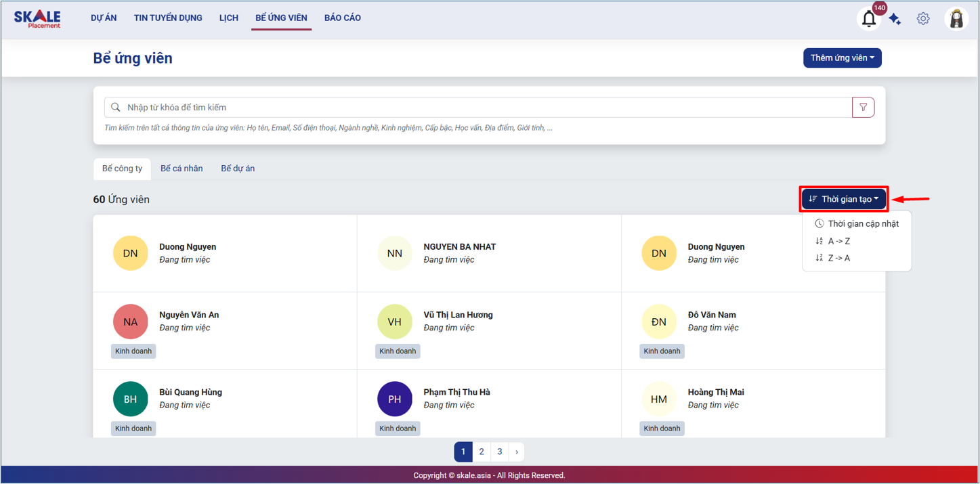Go to page 2 of candidates
980x484 pixels.
tap(481, 452)
